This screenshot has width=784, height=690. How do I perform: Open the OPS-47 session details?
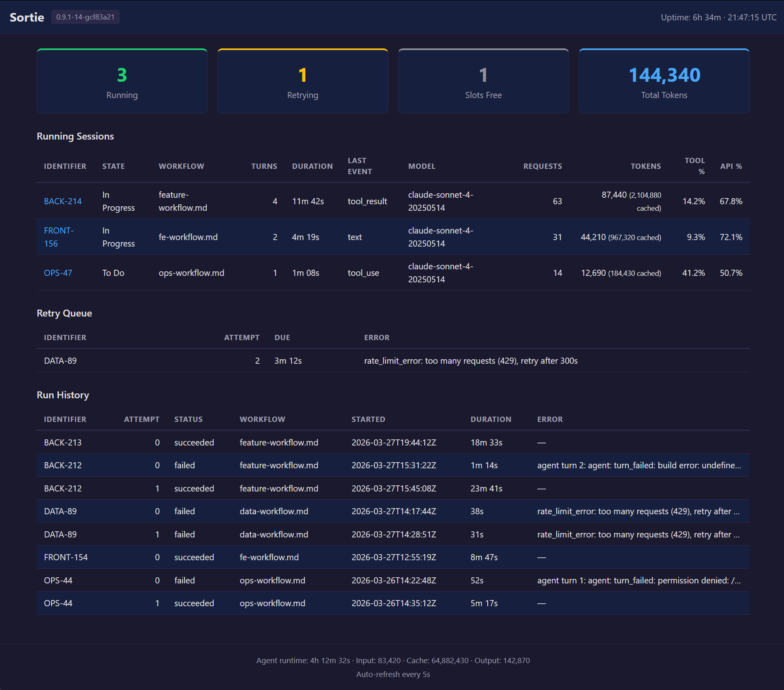pos(58,273)
